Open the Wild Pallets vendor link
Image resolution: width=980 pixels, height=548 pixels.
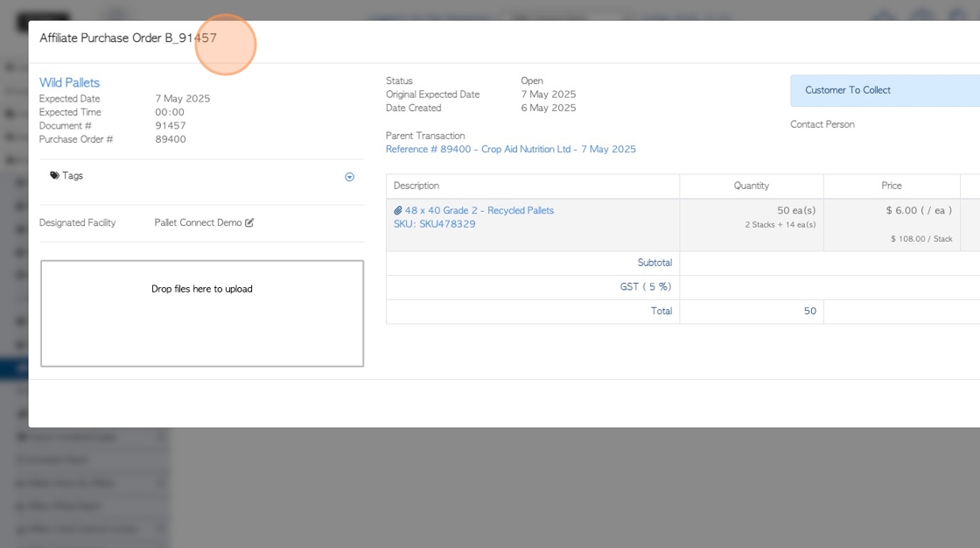(69, 82)
